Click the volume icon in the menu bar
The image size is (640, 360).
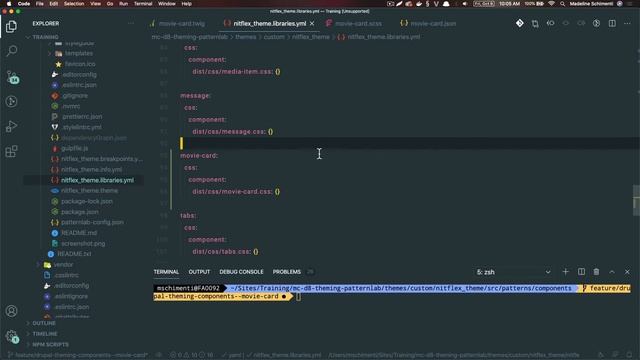(464, 4)
